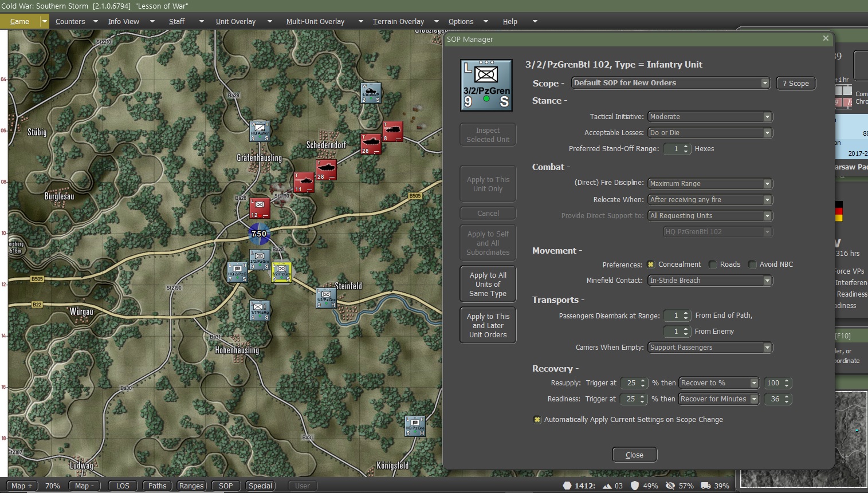Open the Help menu
868x493 pixels.
510,22
